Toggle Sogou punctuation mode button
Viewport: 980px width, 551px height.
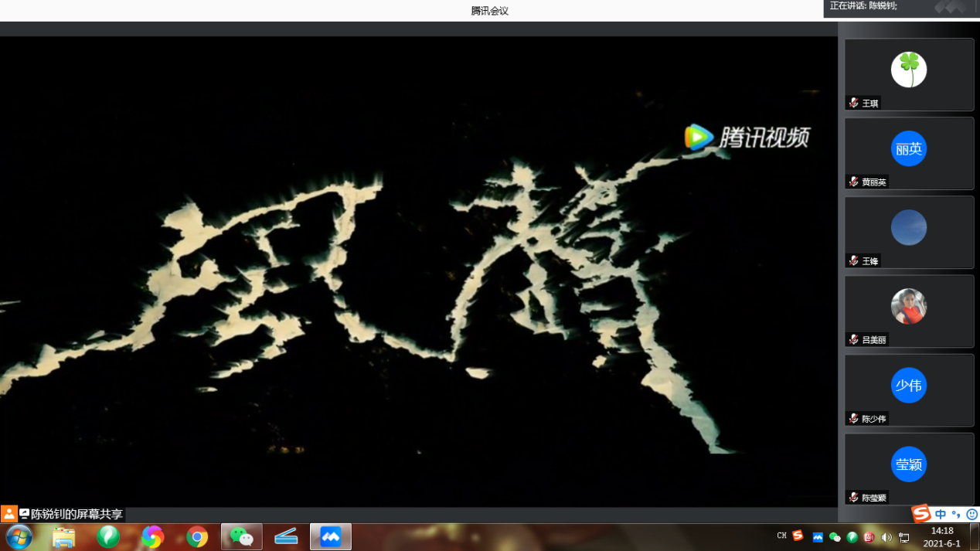click(956, 514)
